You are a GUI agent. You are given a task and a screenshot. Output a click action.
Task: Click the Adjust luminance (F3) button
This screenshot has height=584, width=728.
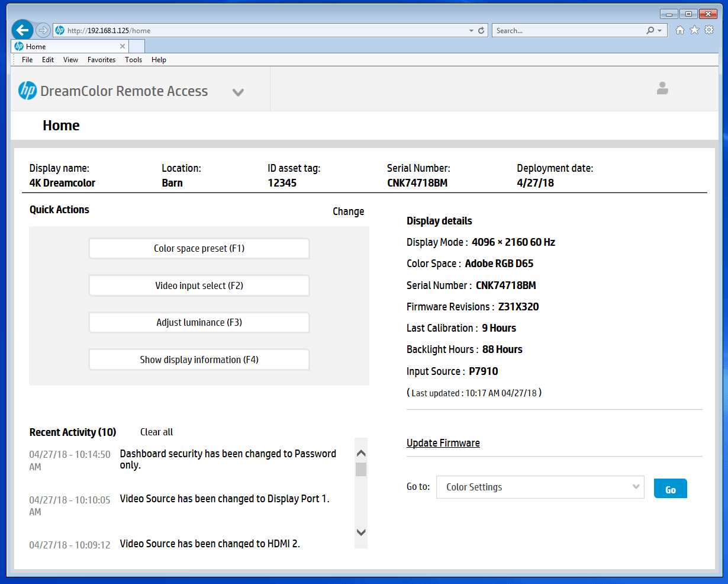(199, 323)
